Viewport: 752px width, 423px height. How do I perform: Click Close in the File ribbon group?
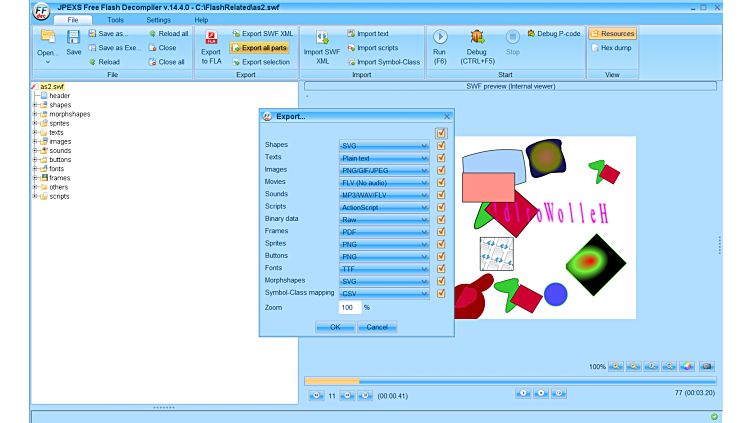[162, 48]
